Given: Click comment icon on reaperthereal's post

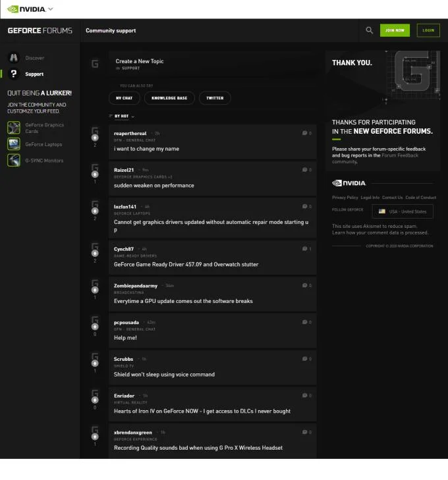Looking at the screenshot, I should click(304, 133).
